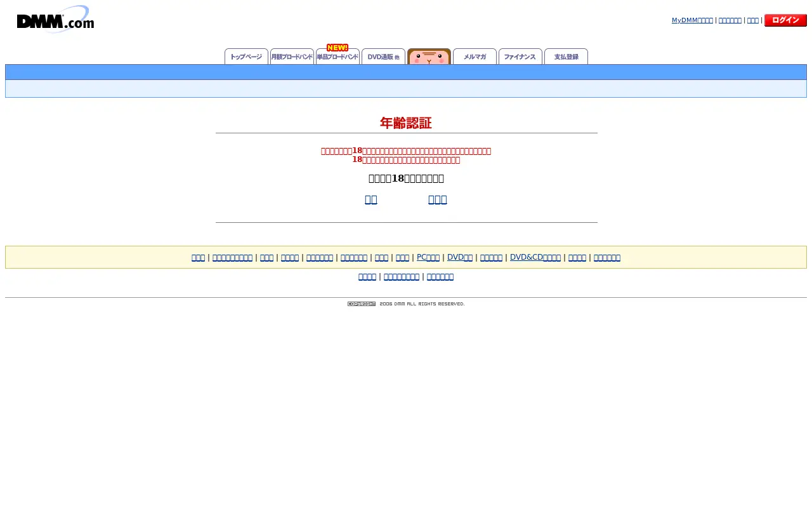Open the MyDMM link in header
The width and height of the screenshot is (812, 508).
click(692, 20)
